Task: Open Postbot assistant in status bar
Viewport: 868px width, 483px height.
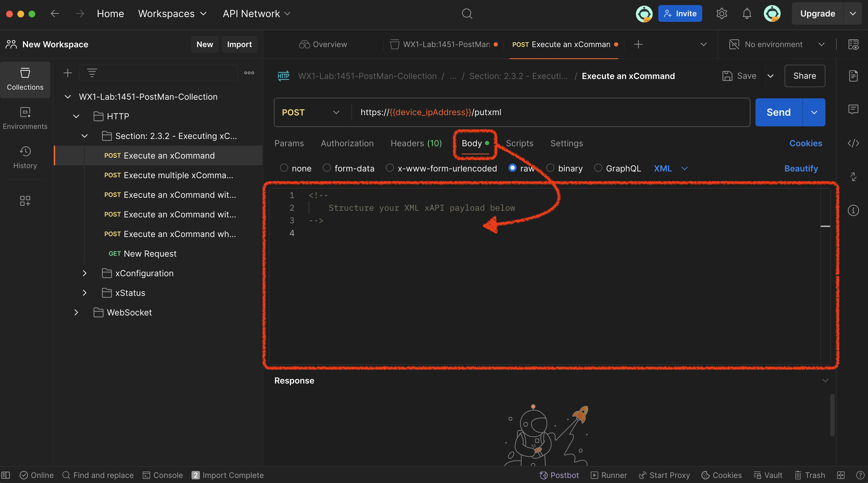Action: click(559, 475)
